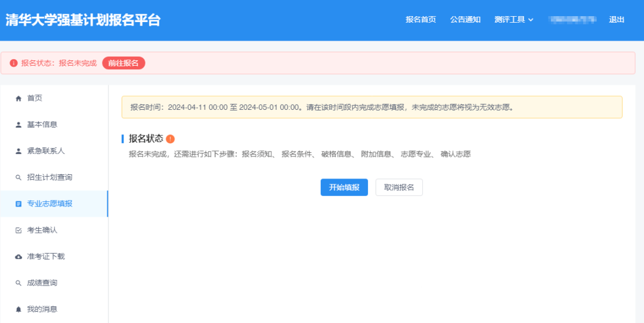The image size is (644, 323).
Task: Click the cloud download icon beside 准考证下载
Action: 18,257
